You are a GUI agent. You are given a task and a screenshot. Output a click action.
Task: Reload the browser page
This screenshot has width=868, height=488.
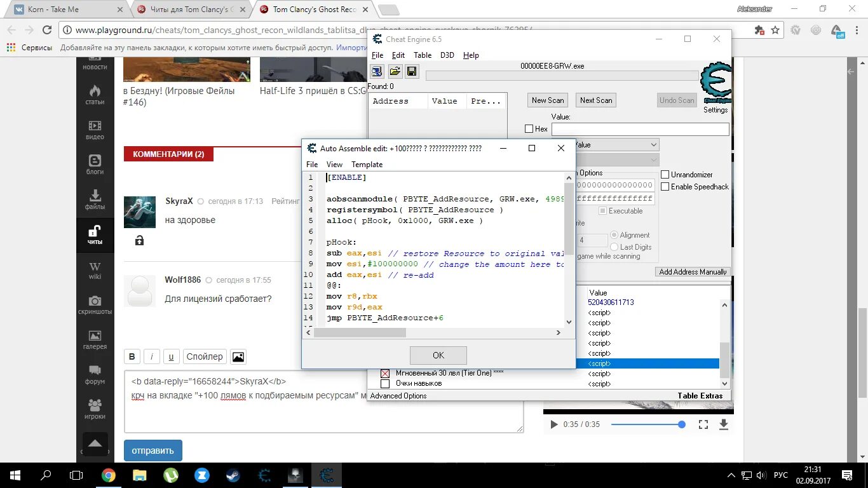[46, 30]
